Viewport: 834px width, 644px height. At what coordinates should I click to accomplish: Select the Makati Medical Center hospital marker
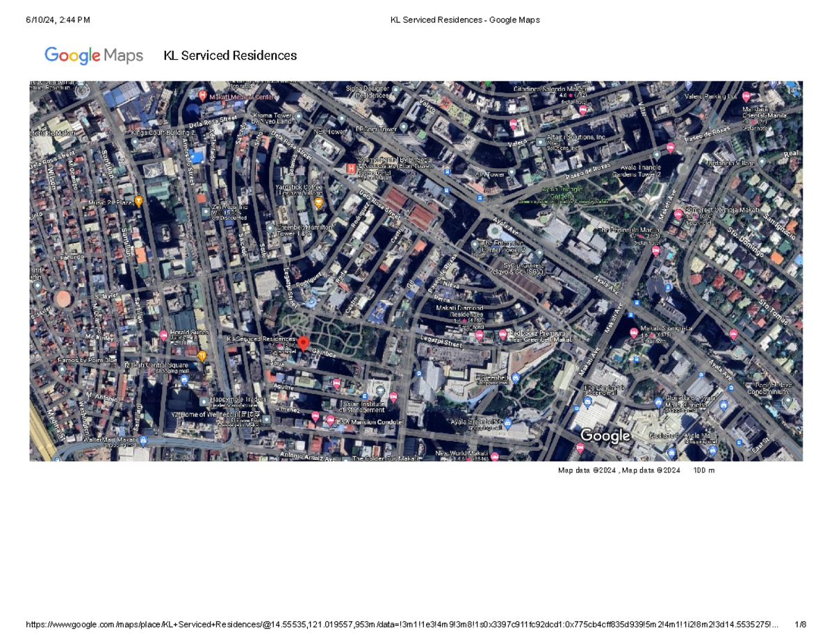tap(202, 95)
